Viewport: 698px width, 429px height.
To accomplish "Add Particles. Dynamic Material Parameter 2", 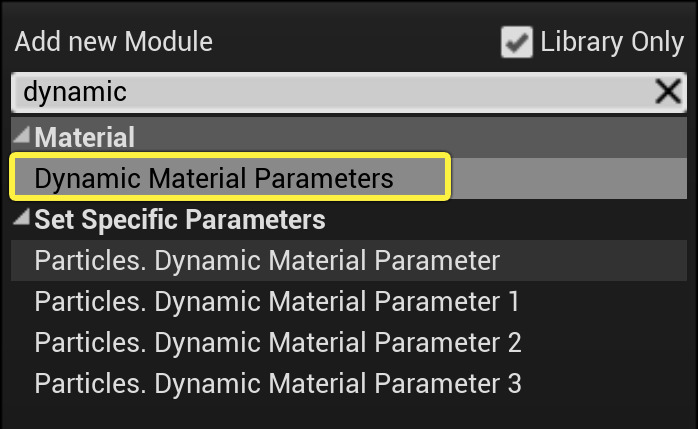I will click(277, 342).
